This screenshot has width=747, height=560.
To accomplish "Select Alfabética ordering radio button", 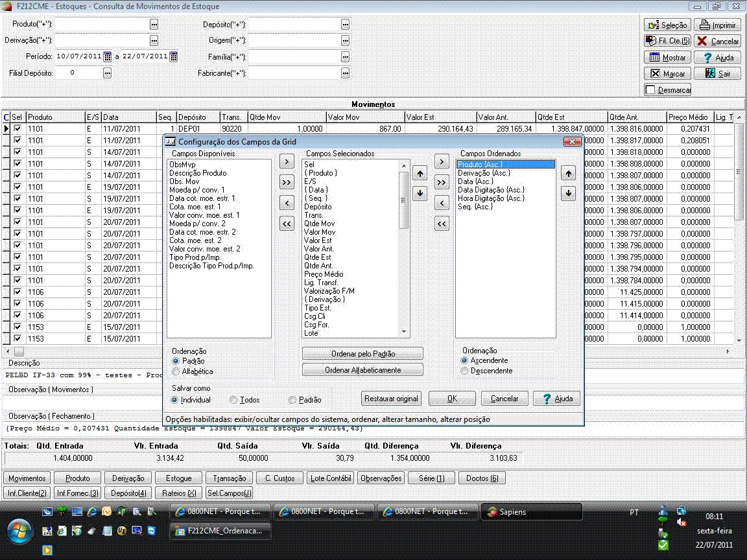I will (x=176, y=371).
